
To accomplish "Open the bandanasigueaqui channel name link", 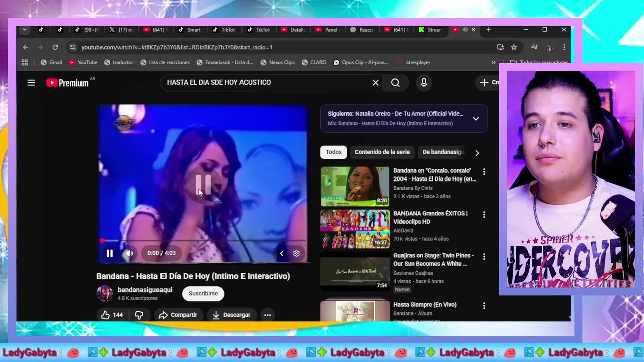I will tap(145, 290).
